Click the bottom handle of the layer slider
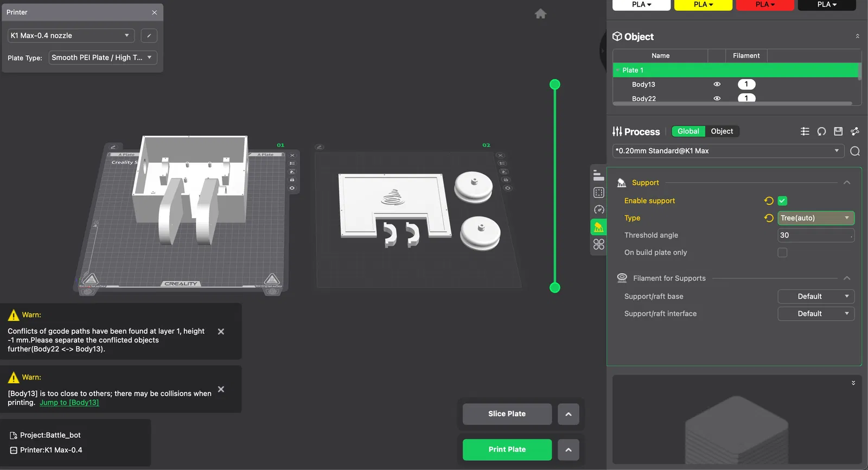868x470 pixels. tap(554, 288)
